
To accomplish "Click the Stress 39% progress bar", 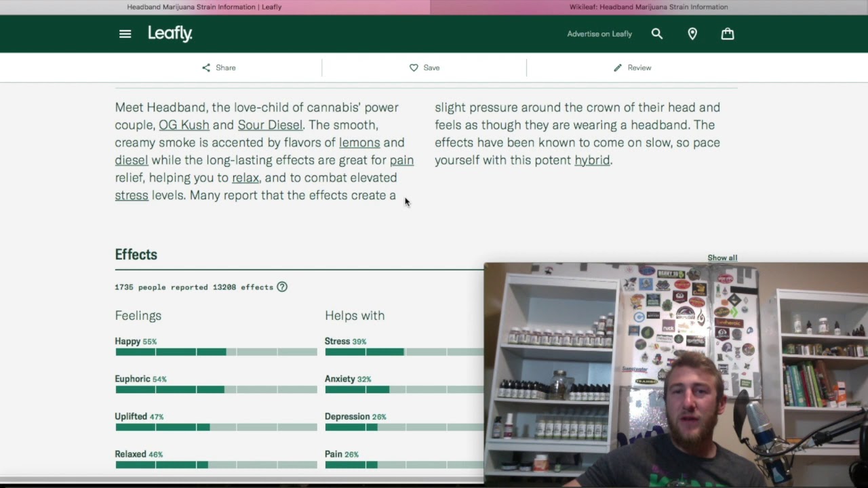I will point(404,352).
